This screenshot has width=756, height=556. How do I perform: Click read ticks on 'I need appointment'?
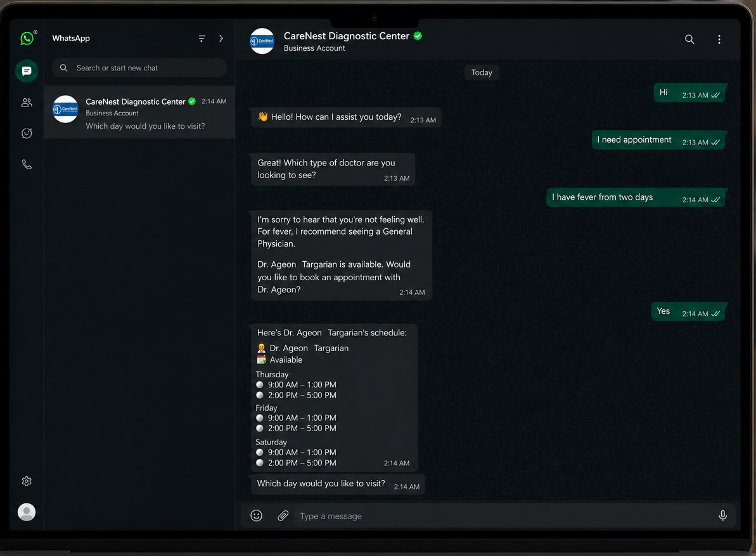pyautogui.click(x=715, y=142)
